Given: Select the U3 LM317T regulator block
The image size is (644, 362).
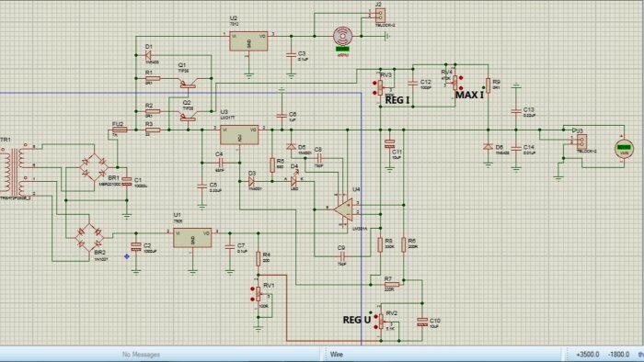Looking at the screenshot, I should [239, 135].
